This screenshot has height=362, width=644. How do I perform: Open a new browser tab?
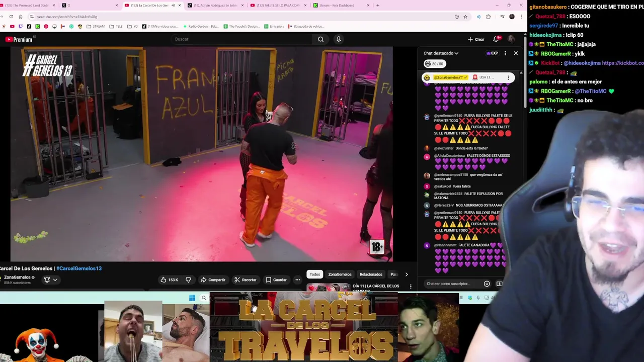tap(378, 6)
